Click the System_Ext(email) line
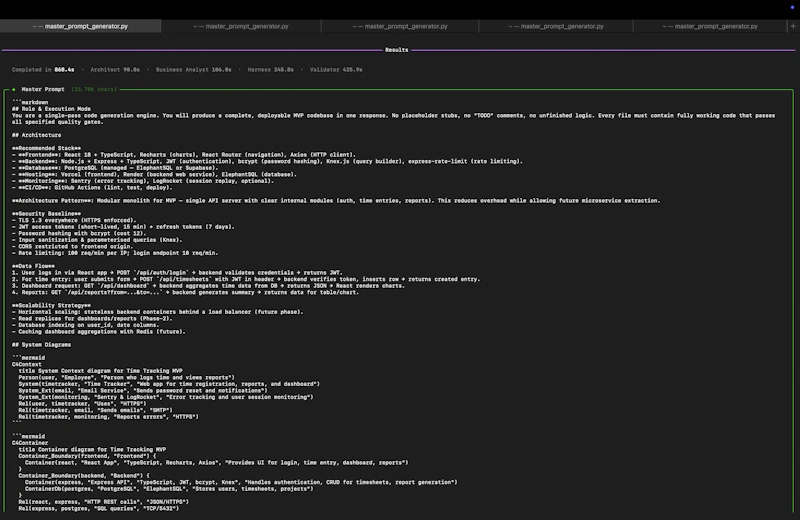Screen dimensions: 800x520 [x=143, y=390]
